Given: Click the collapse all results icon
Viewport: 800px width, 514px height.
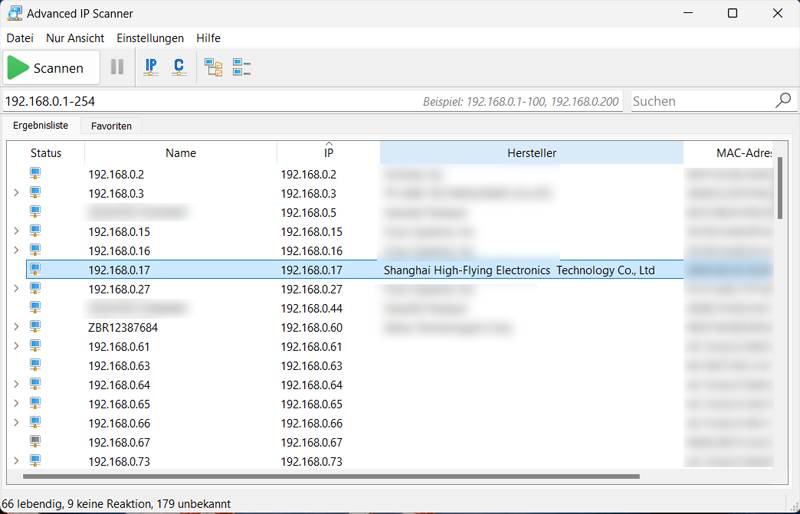Looking at the screenshot, I should click(x=241, y=67).
